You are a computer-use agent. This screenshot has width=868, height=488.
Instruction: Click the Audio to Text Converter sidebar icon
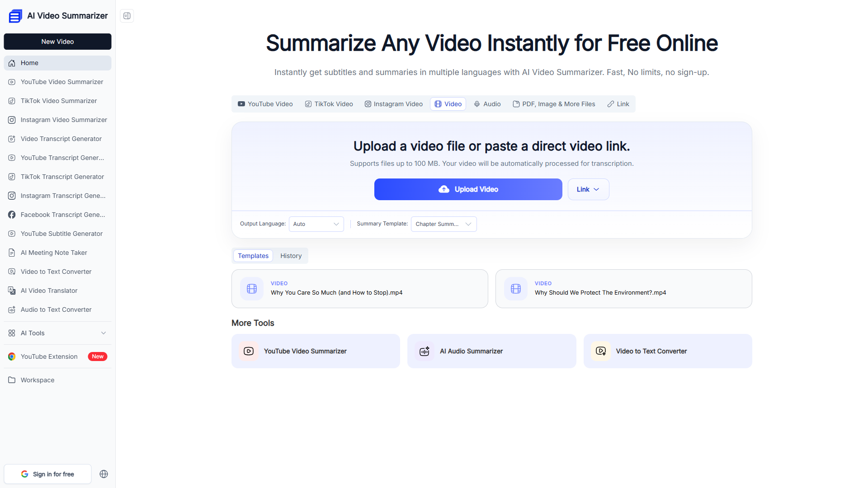click(12, 310)
